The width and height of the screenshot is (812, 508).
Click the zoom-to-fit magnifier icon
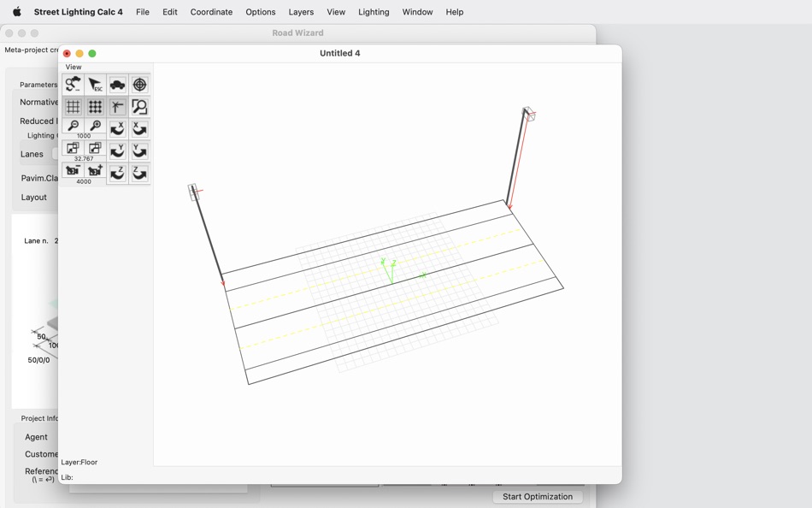[x=140, y=106]
